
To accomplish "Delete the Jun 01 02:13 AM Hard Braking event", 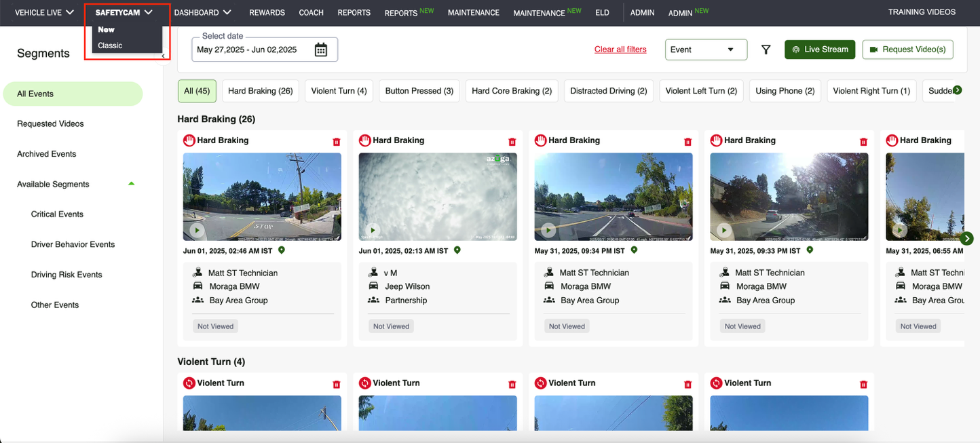I will pyautogui.click(x=512, y=142).
